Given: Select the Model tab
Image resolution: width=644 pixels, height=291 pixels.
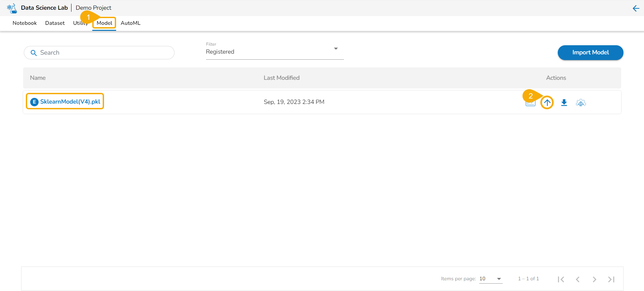Looking at the screenshot, I should 104,23.
